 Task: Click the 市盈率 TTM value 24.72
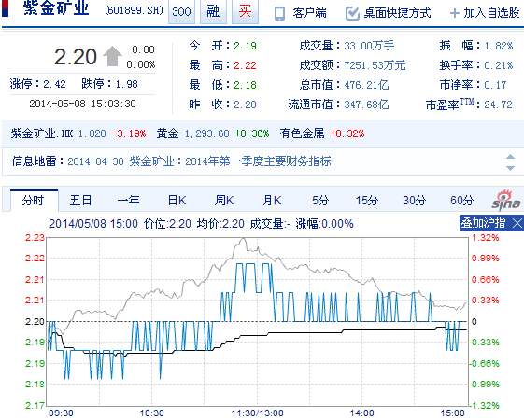498,105
